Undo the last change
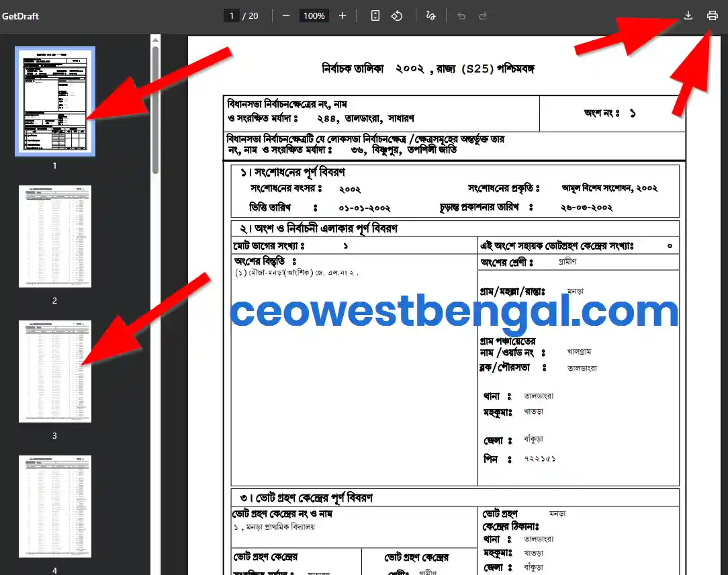Image resolution: width=728 pixels, height=575 pixels. tap(461, 15)
